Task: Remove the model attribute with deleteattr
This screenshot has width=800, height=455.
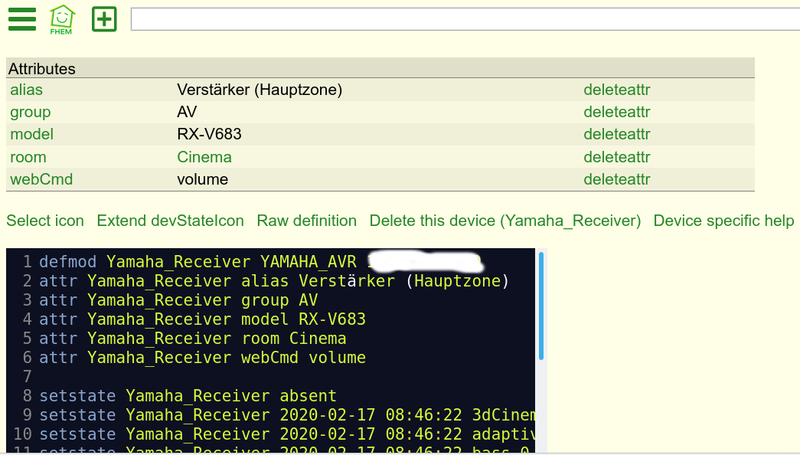Action: [x=617, y=134]
